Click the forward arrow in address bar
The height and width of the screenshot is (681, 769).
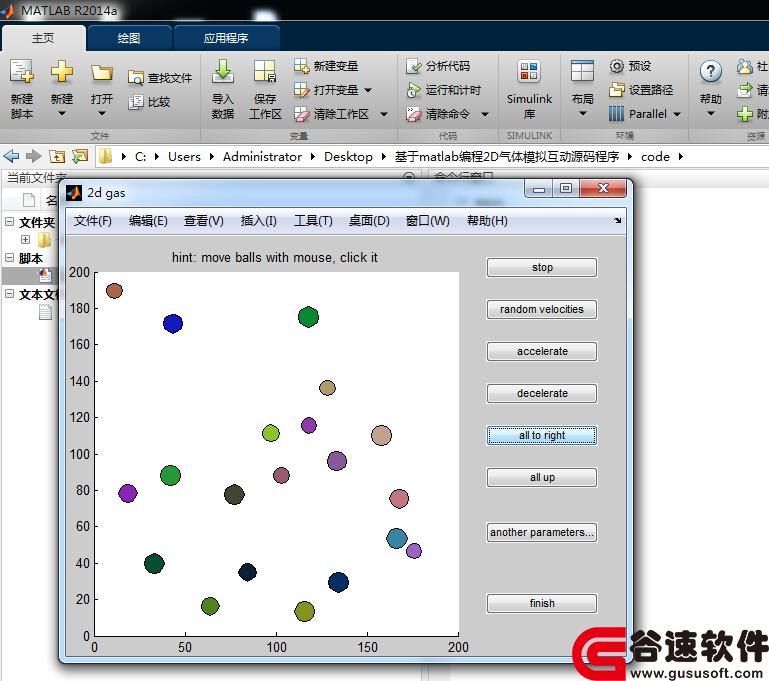(33, 156)
